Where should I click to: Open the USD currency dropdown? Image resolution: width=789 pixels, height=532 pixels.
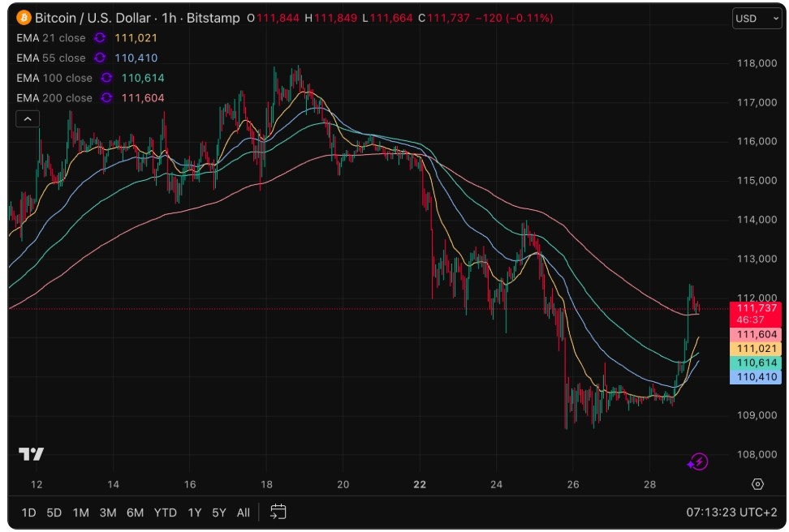click(757, 19)
